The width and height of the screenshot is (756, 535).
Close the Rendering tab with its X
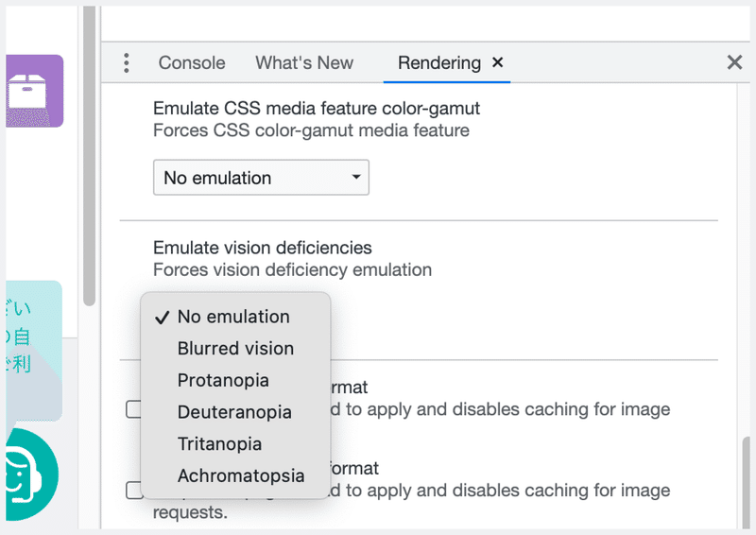click(x=498, y=62)
